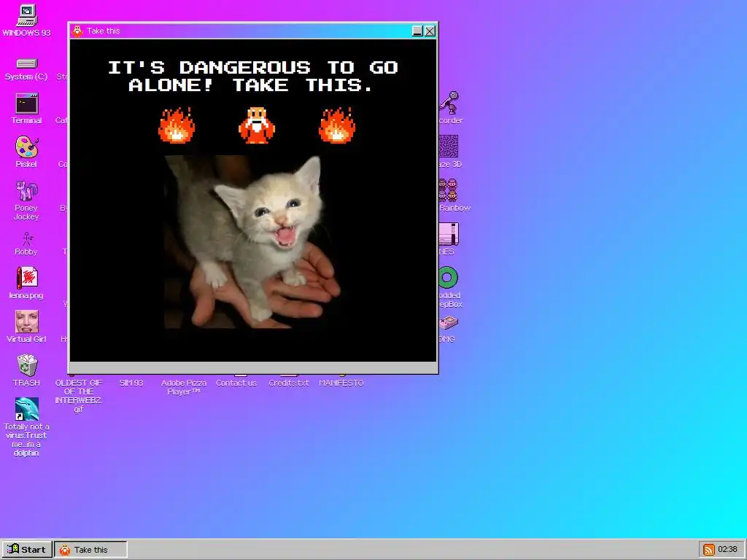Select the Contact us label
The height and width of the screenshot is (560, 747).
pyautogui.click(x=236, y=383)
